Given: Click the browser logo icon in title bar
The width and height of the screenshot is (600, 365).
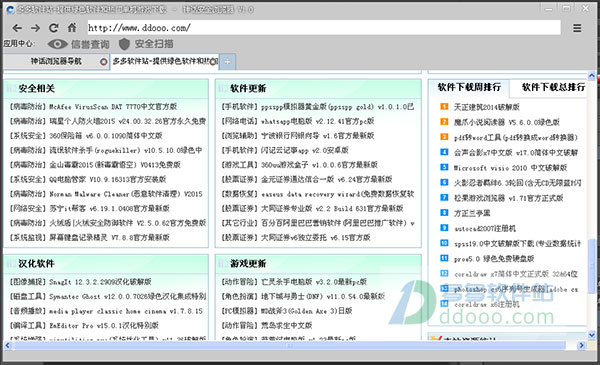Looking at the screenshot, I should pos(10,9).
